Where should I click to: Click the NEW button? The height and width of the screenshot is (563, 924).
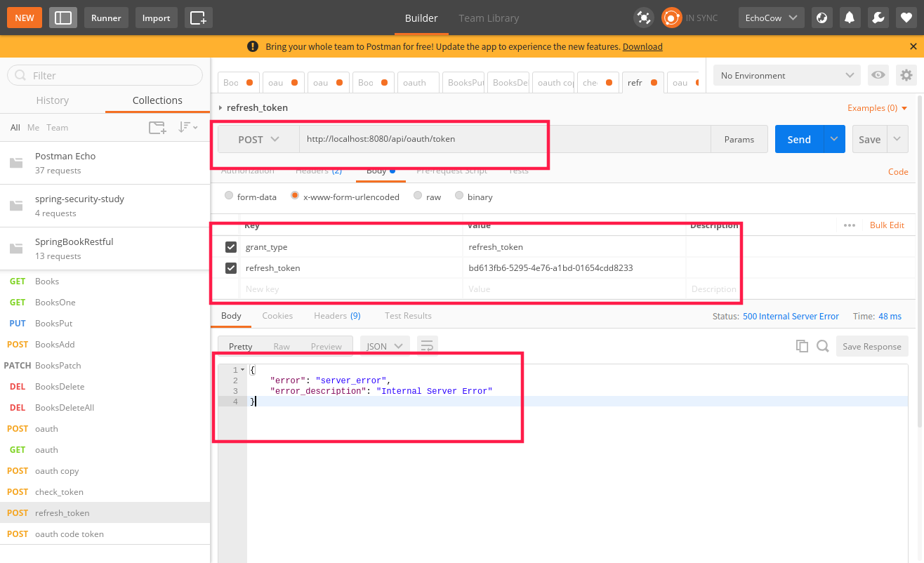click(25, 18)
